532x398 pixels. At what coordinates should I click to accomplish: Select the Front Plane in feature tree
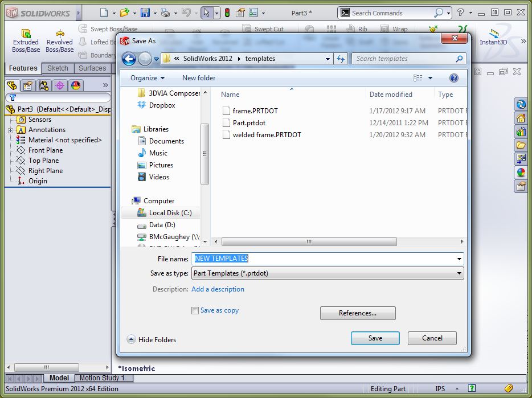45,150
